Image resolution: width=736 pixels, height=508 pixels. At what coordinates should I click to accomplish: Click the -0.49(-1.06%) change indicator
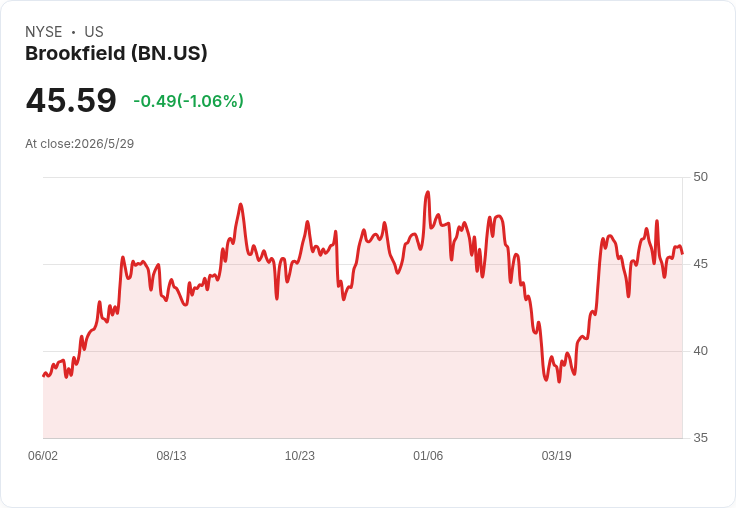pyautogui.click(x=188, y=101)
